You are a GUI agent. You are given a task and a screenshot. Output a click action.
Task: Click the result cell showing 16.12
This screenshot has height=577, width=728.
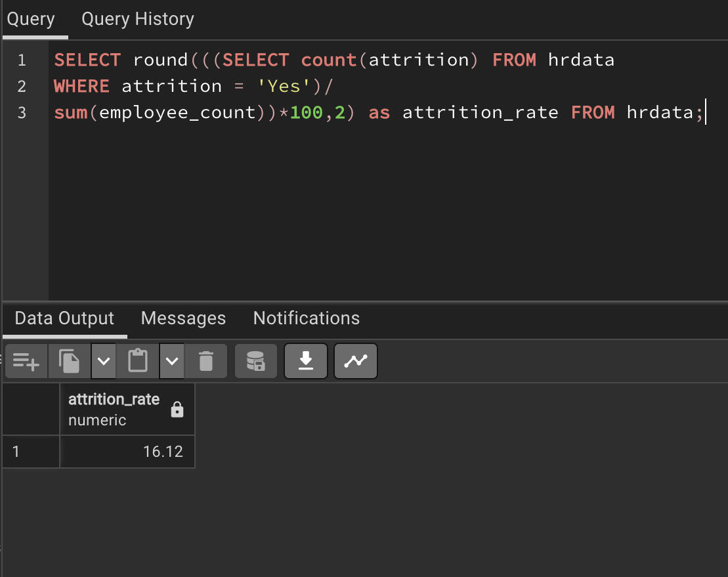[x=127, y=452]
